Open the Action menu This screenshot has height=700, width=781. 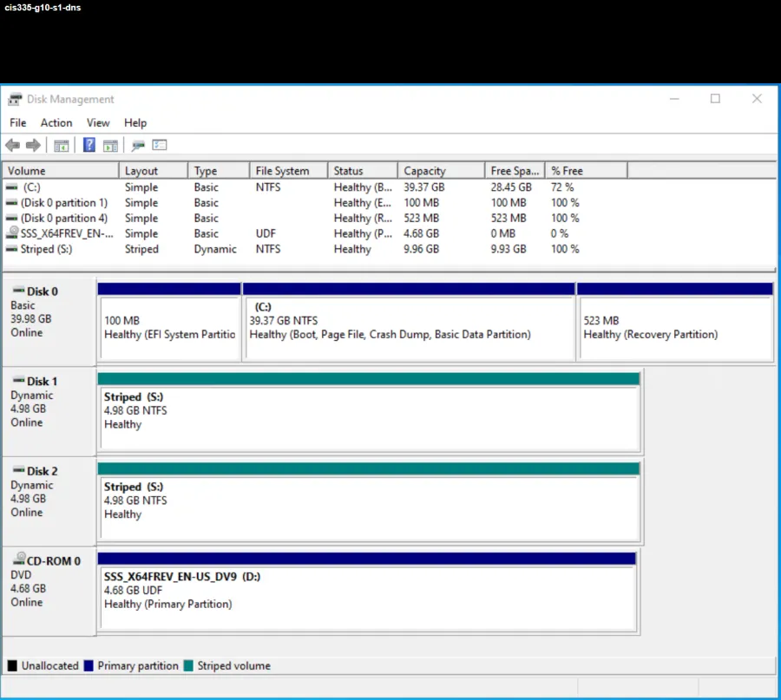pos(56,122)
